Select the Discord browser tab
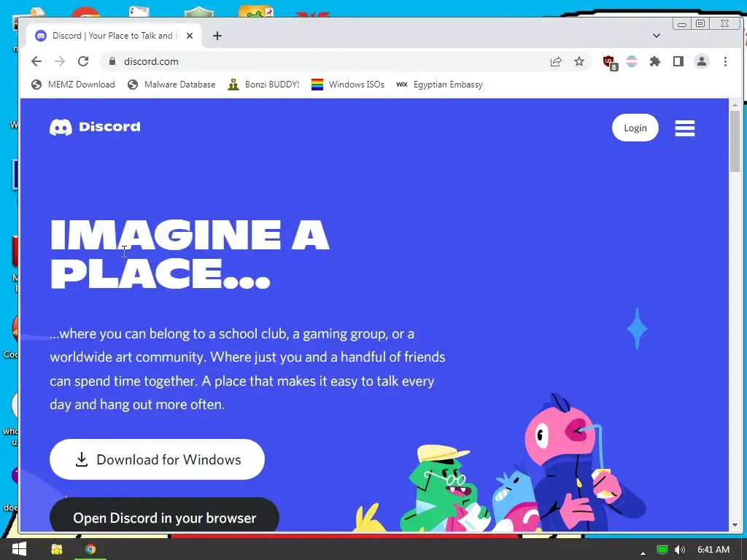Viewport: 747px width, 560px height. (114, 36)
